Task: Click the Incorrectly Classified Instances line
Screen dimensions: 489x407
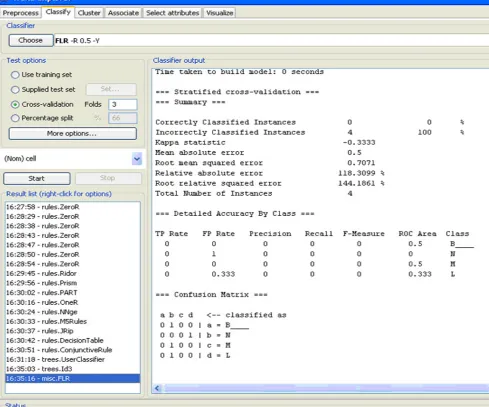Action: tap(310, 132)
